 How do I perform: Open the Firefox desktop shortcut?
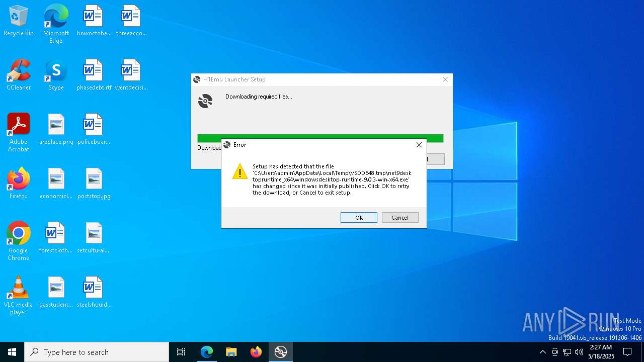pos(19,184)
